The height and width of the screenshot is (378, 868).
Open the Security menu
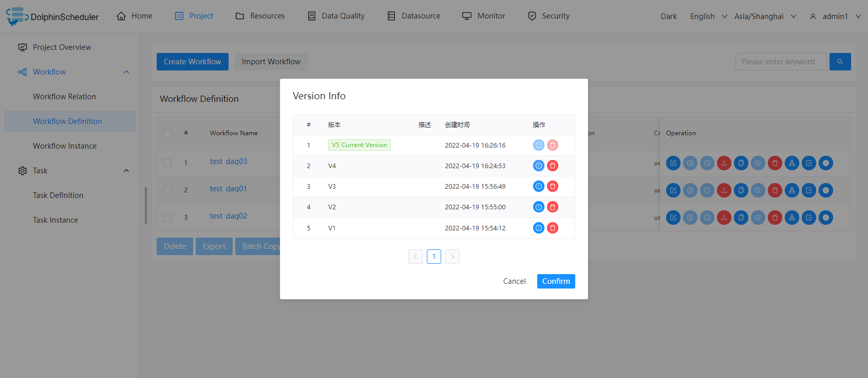[549, 16]
